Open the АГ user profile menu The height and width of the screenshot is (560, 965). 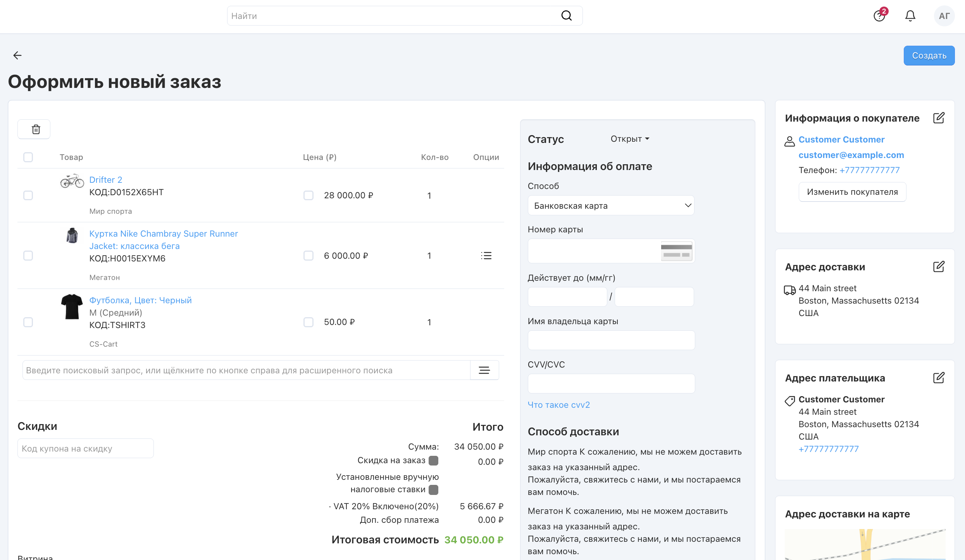click(944, 16)
